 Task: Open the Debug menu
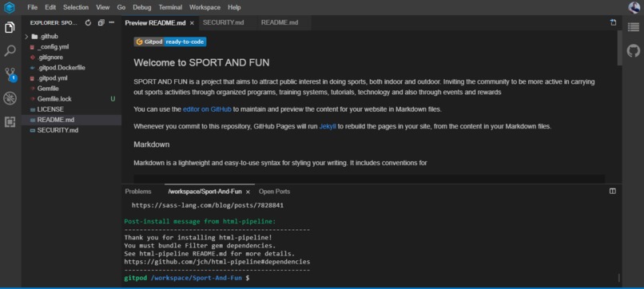[142, 7]
